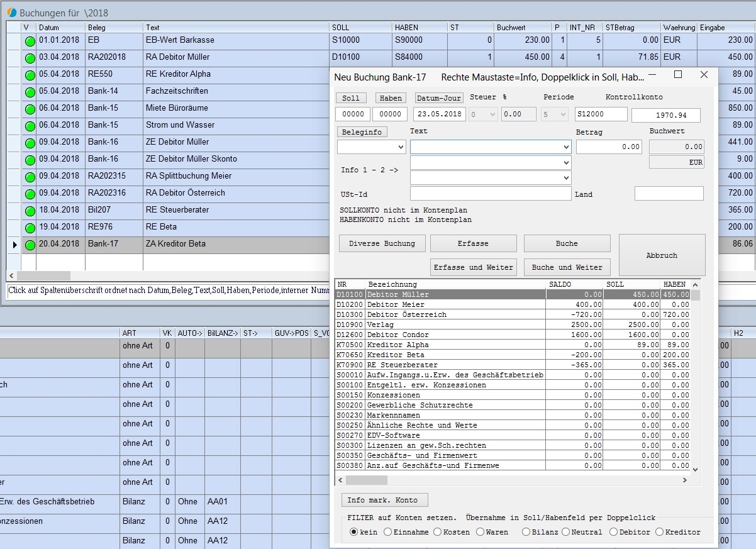This screenshot has height=549, width=756.
Task: Click app icon in Buchungen window title
Action: [11, 13]
